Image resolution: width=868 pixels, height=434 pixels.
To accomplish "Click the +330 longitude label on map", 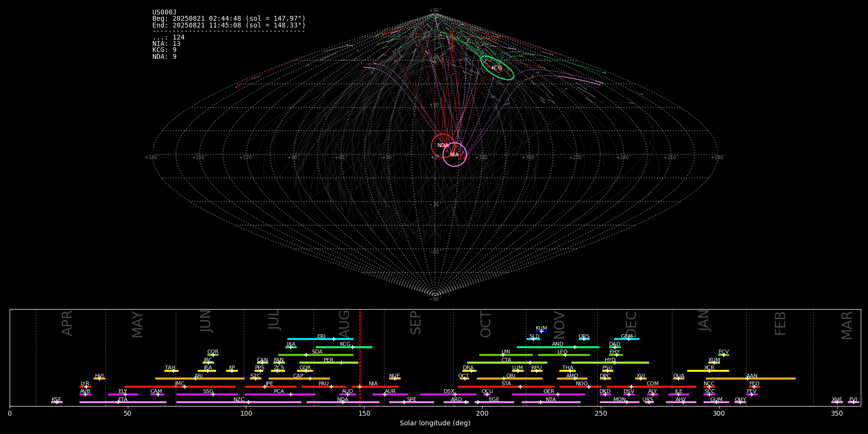I will 481,158.
